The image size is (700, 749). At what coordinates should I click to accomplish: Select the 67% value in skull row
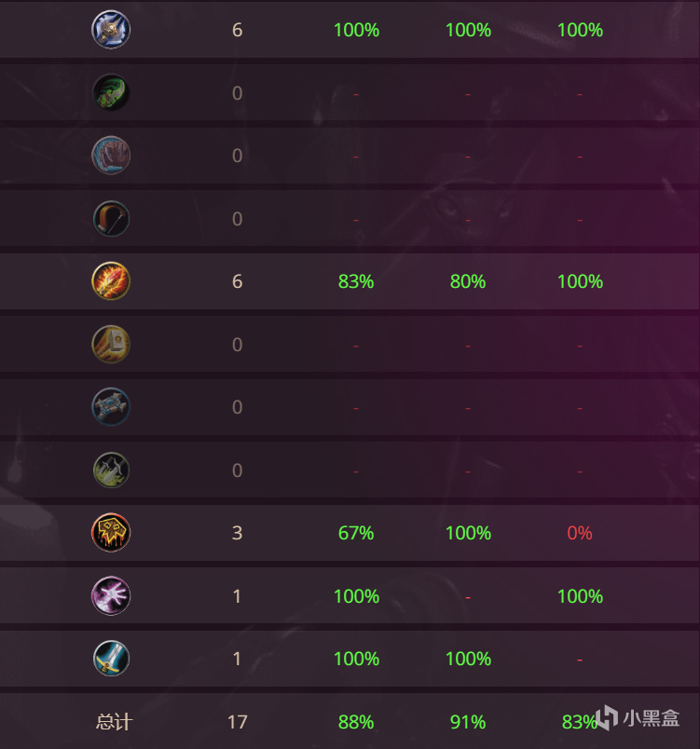[x=356, y=533]
